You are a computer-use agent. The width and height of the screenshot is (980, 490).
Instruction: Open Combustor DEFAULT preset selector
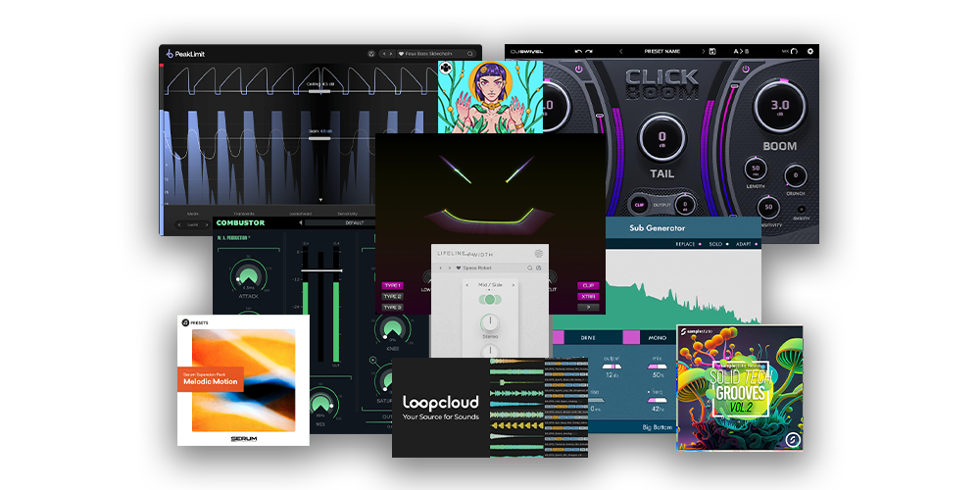point(341,222)
